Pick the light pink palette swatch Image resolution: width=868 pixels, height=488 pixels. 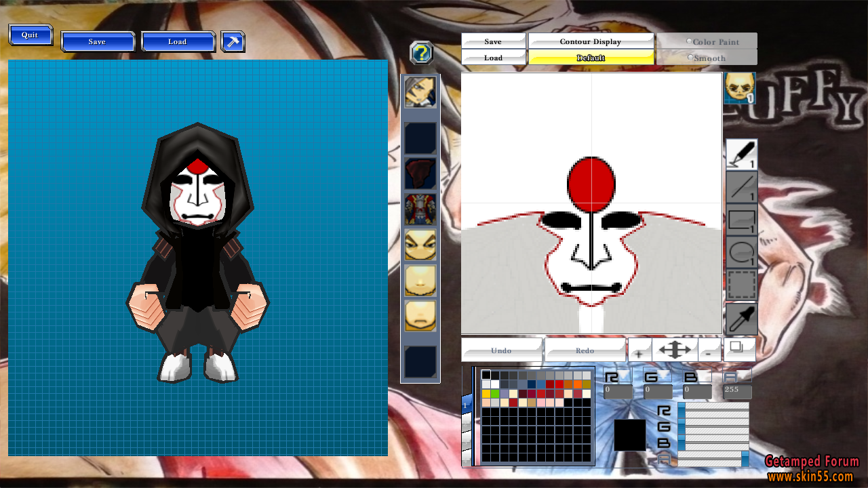tap(541, 403)
